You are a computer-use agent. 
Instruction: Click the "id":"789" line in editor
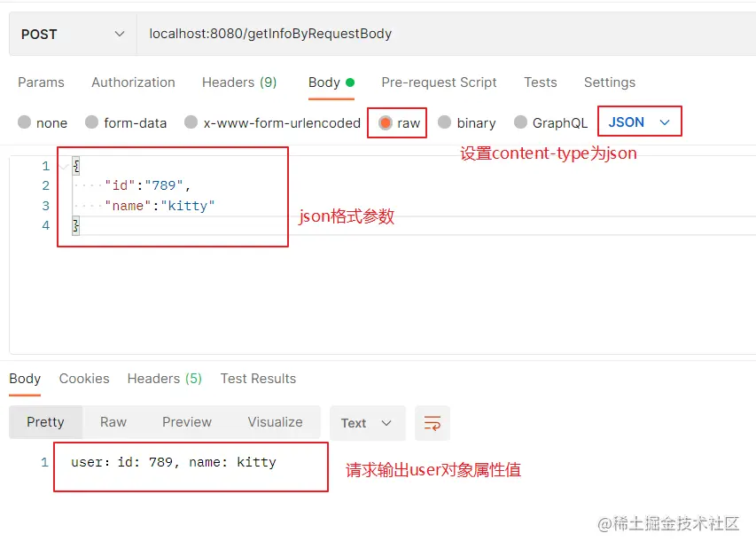point(147,185)
